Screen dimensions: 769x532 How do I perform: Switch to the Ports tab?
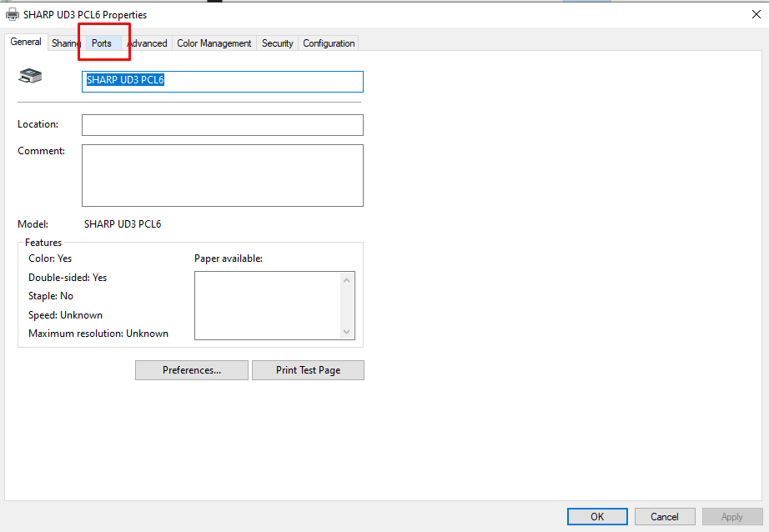[102, 43]
